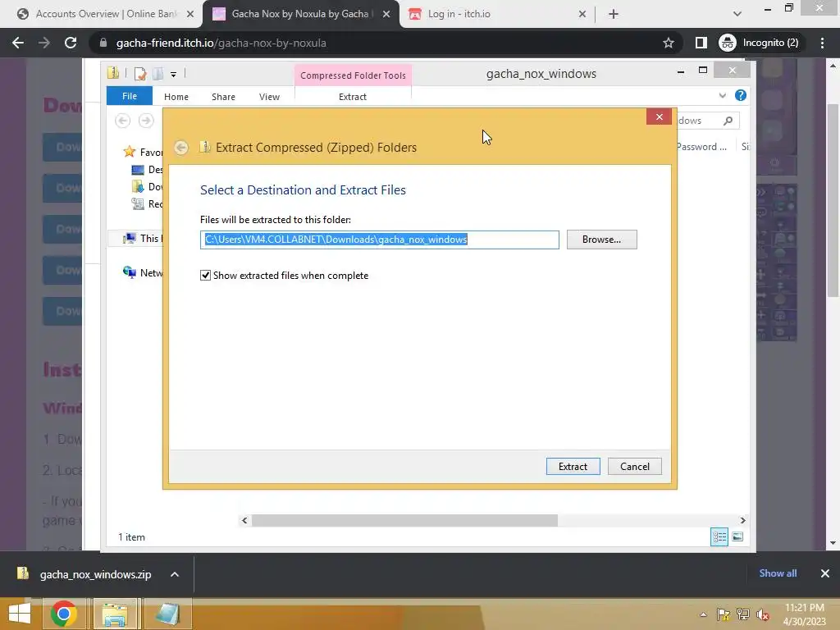
Task: Open the Share ribbon tab
Action: pyautogui.click(x=223, y=97)
